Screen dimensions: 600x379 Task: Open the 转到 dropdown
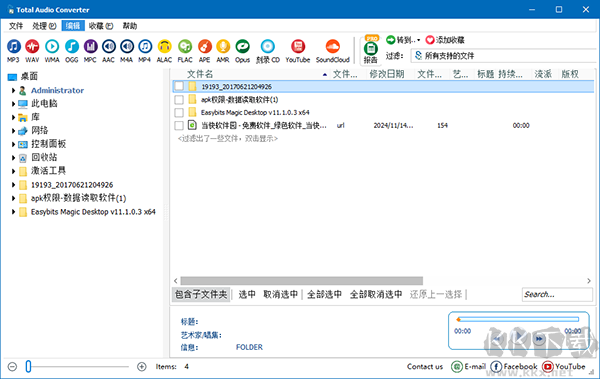403,40
